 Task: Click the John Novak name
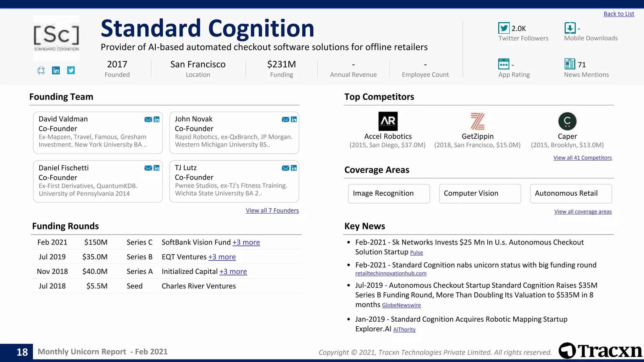point(194,119)
